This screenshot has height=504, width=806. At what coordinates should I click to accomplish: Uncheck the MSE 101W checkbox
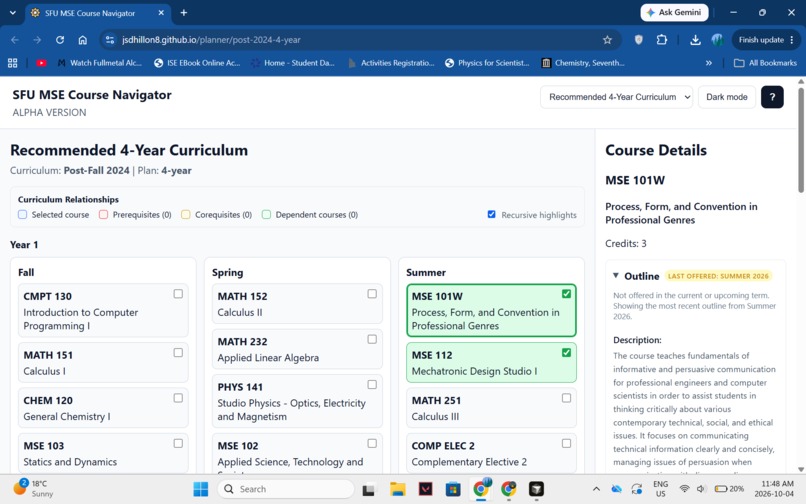click(x=566, y=294)
